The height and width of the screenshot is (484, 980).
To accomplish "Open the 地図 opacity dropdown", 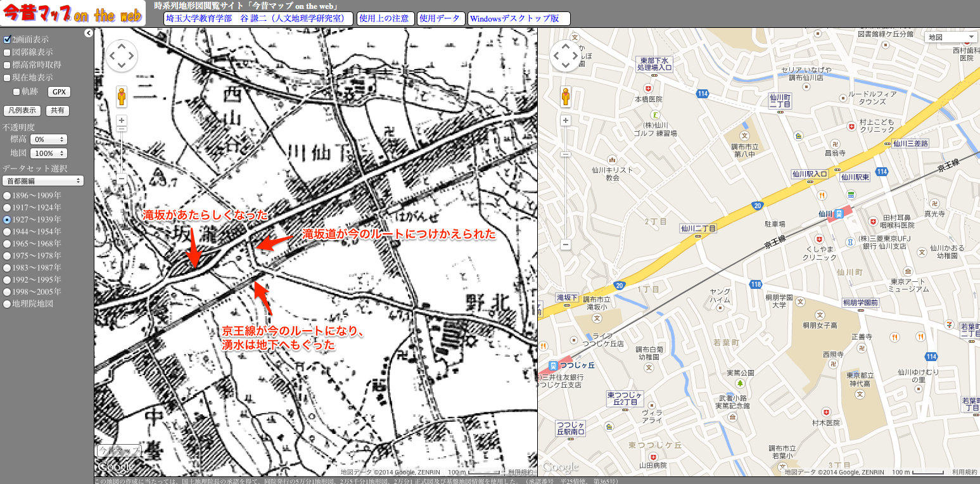I will pyautogui.click(x=49, y=153).
